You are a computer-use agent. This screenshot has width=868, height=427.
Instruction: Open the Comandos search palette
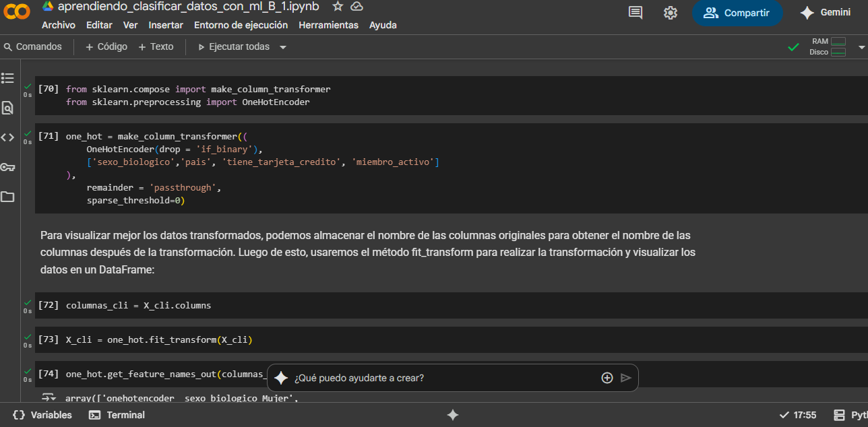coord(33,46)
